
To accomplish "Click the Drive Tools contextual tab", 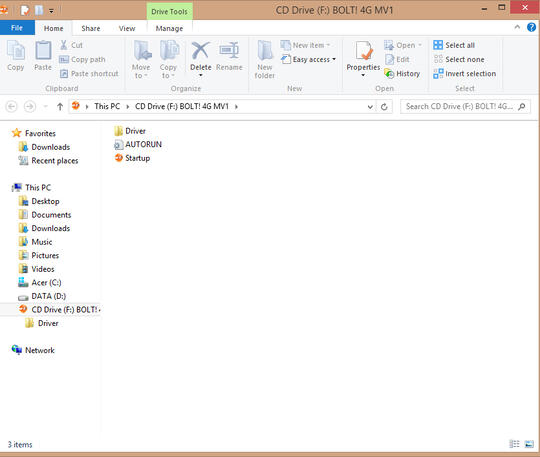I will (169, 11).
